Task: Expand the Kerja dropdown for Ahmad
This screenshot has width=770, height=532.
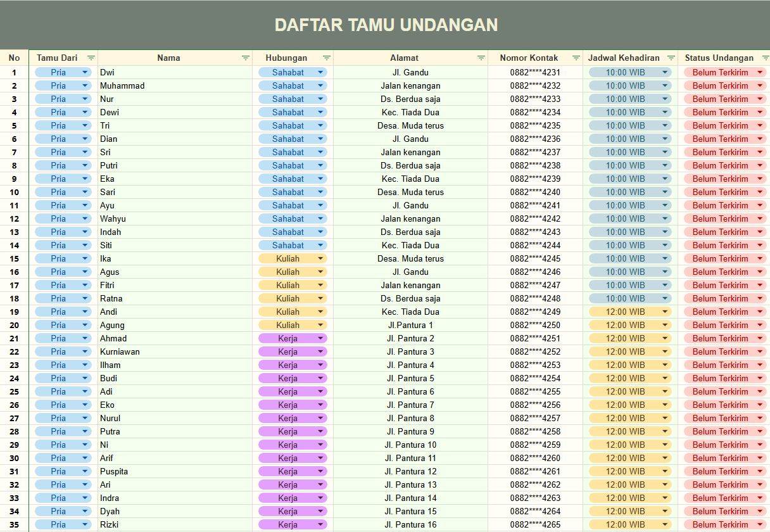Action: (x=320, y=338)
